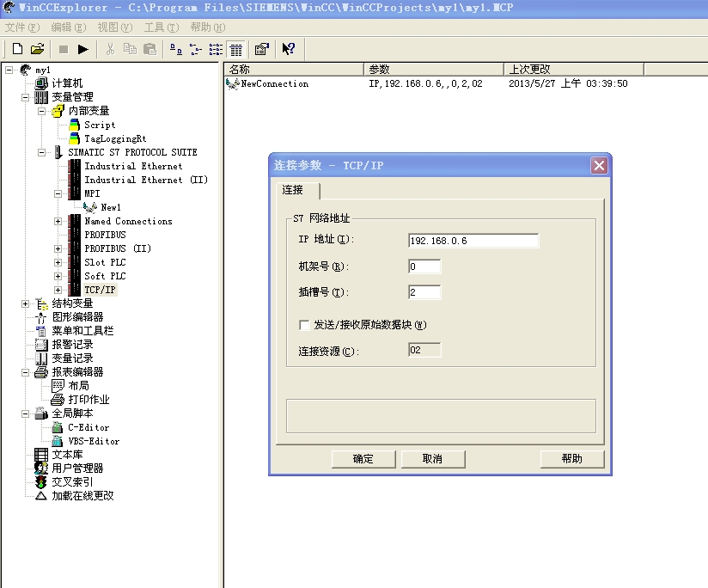708x588 pixels.
Task: Click the 插槽号 slot number field
Action: point(424,292)
